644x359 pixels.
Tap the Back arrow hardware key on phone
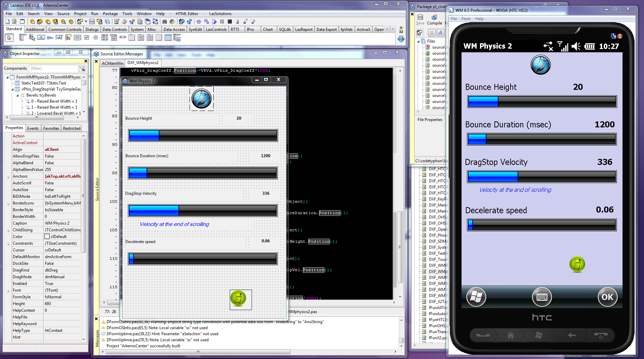(572, 335)
